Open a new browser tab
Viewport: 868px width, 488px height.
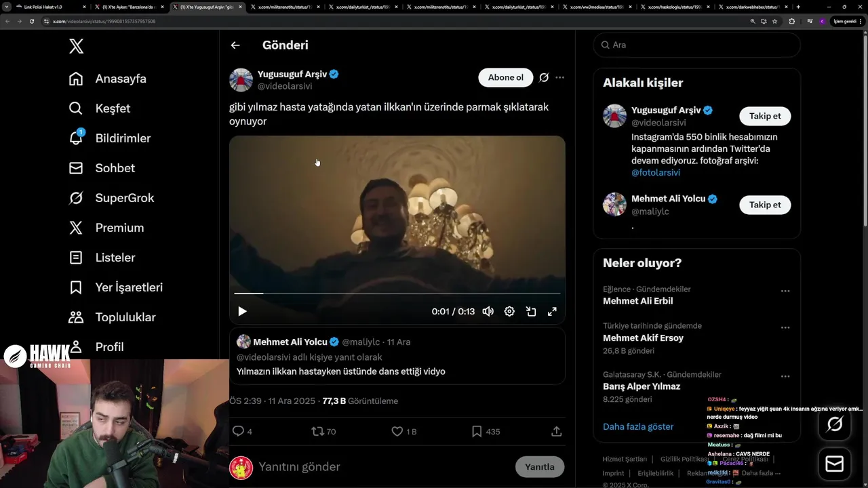[x=798, y=7]
